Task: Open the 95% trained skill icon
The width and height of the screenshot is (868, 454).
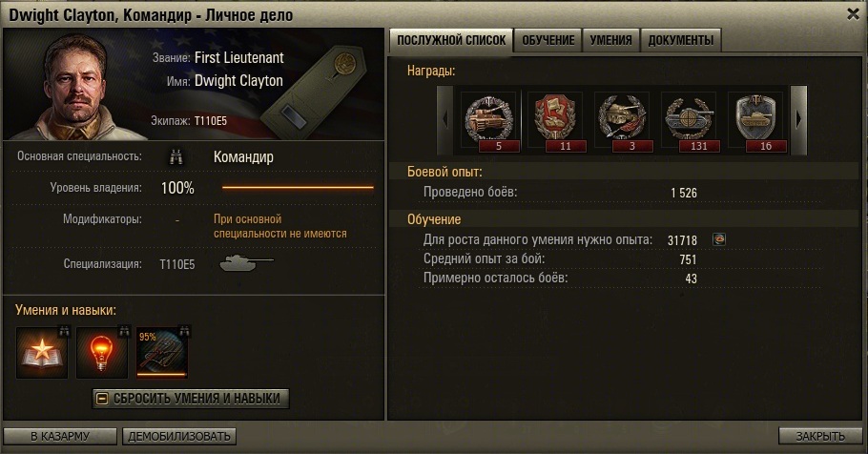Action: coord(162,353)
